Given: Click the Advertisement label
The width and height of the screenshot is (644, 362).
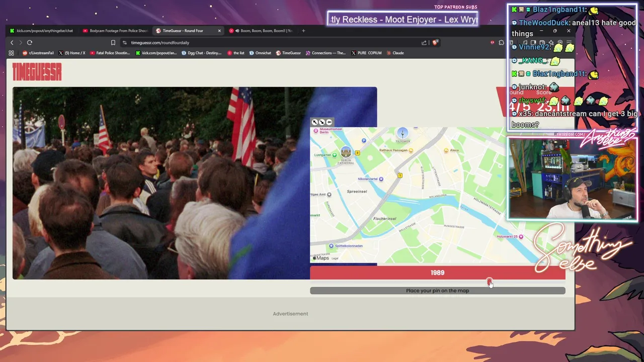Looking at the screenshot, I should click(x=290, y=314).
